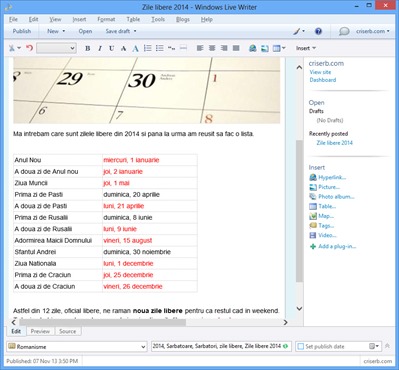Undo the last action with red arrow
This screenshot has width=399, height=370.
click(x=29, y=48)
